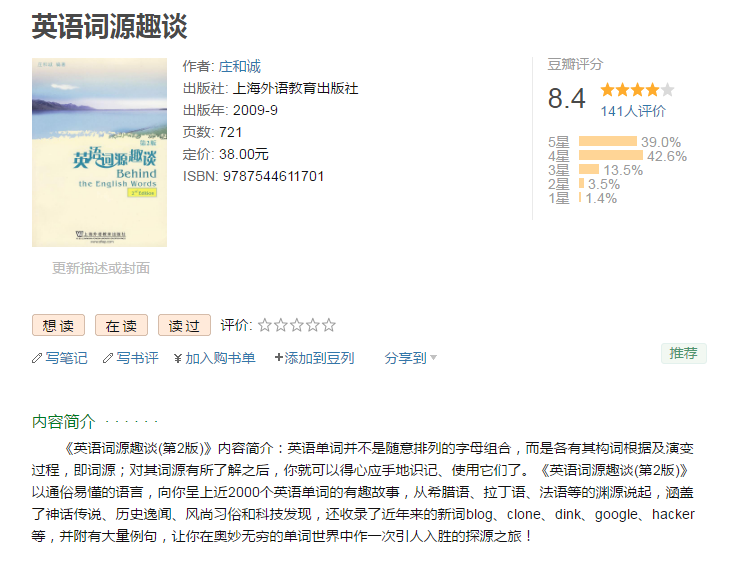Click the plus icon beside 添加到豆列
The image size is (736, 564).
279,358
